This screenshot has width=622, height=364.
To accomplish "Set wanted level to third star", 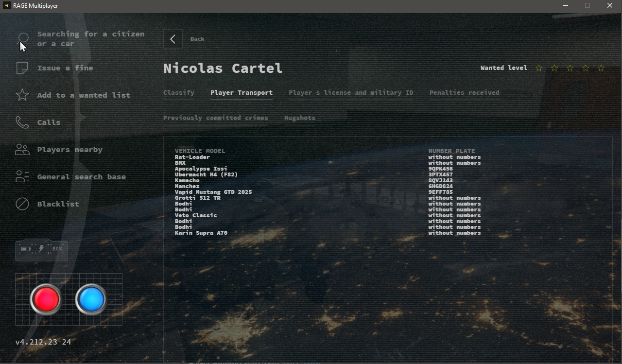I will pos(570,68).
